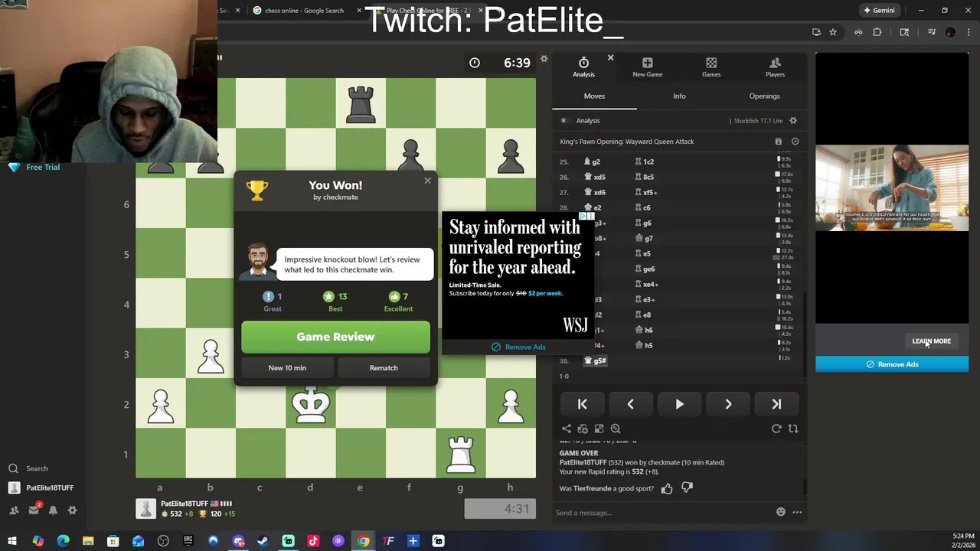The image size is (980, 551).
Task: Click the Remove Ads blue banner
Action: [x=892, y=364]
